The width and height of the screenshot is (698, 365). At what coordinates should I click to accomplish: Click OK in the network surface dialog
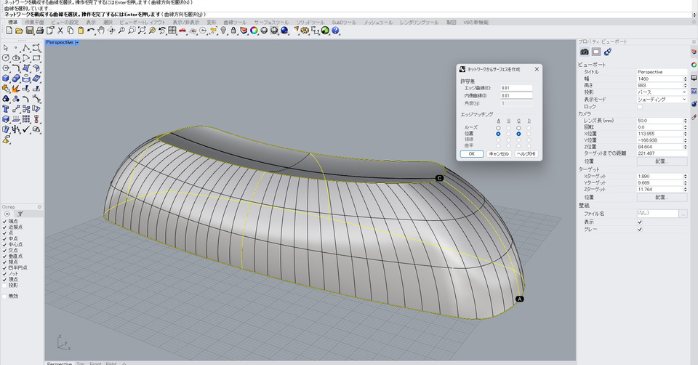pos(471,154)
